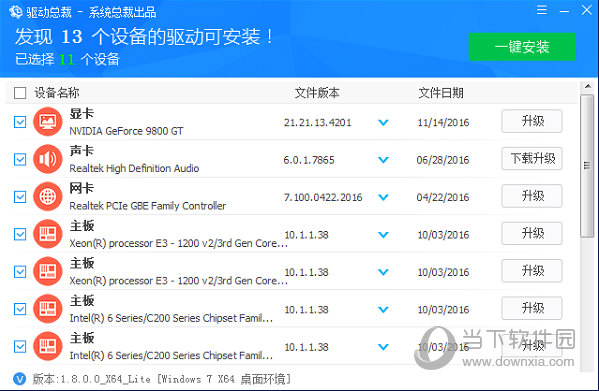Image resolution: width=599 pixels, height=391 pixels.
Task: Click the sound card speaker icon
Action: (x=48, y=159)
